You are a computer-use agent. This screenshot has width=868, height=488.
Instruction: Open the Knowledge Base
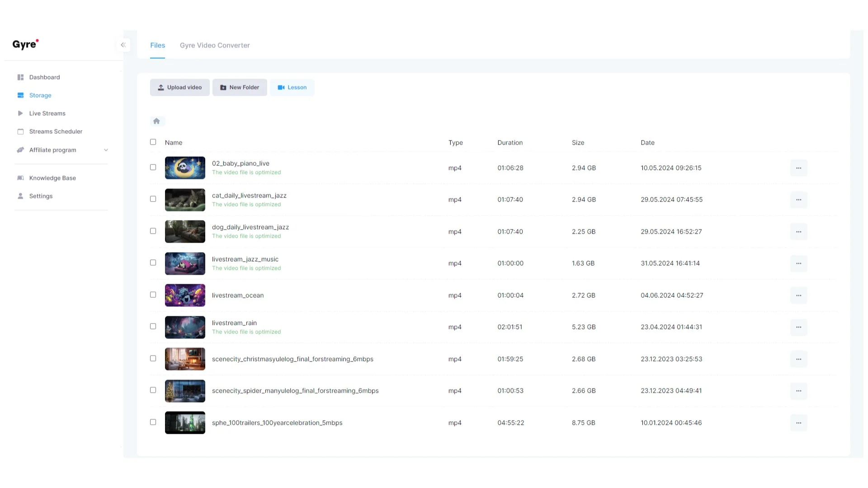tap(52, 178)
